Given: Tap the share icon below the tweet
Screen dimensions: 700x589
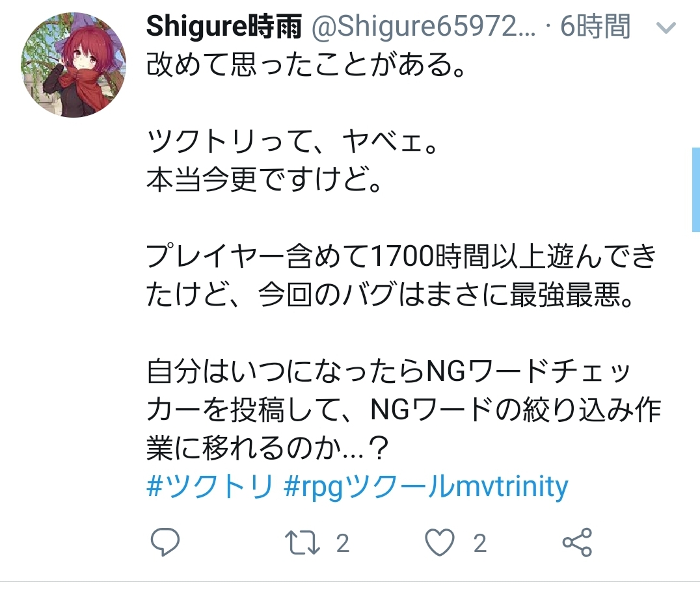Looking at the screenshot, I should 577,542.
